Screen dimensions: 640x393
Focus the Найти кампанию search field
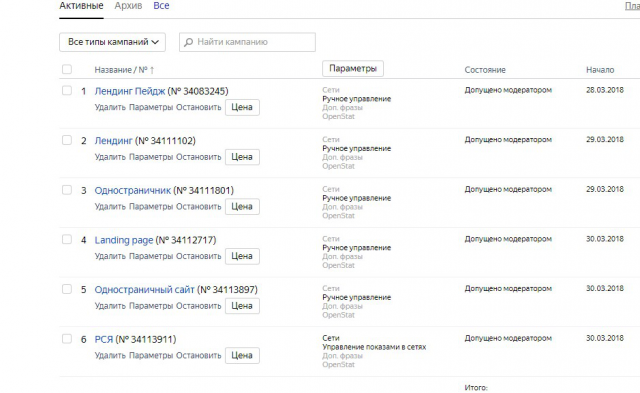tap(247, 42)
